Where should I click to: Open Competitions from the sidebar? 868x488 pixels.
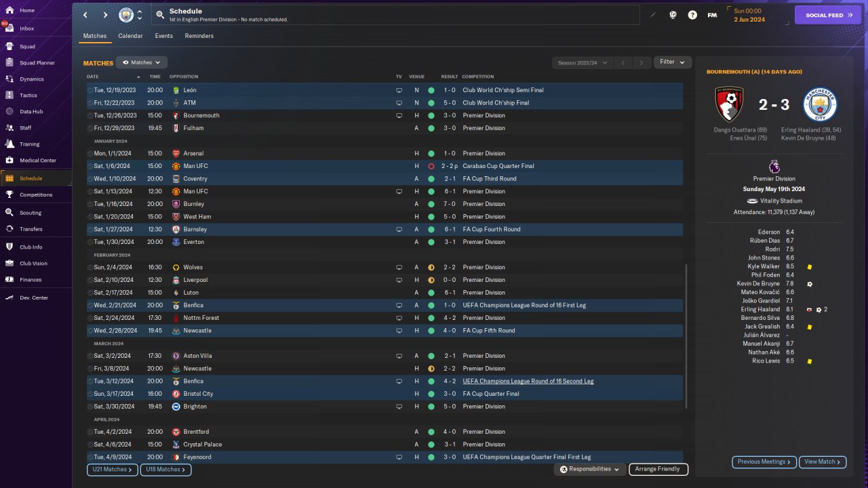(x=35, y=195)
